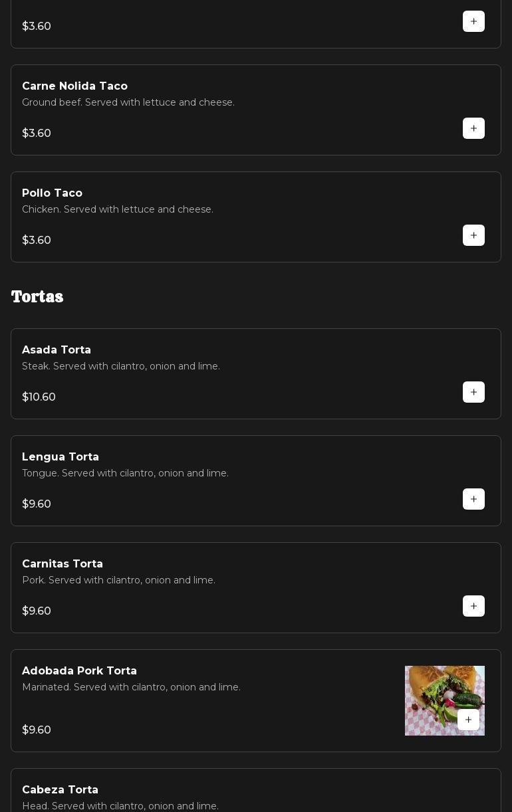Add Lengua Torta to the cart
Image resolution: width=512 pixels, height=812 pixels.
[473, 499]
